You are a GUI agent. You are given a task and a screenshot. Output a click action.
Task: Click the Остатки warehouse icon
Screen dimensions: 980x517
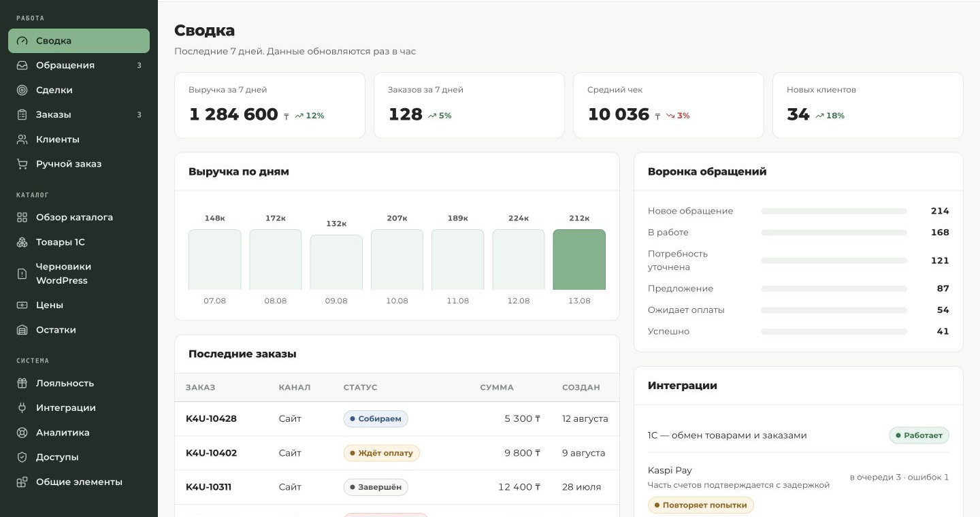click(22, 330)
